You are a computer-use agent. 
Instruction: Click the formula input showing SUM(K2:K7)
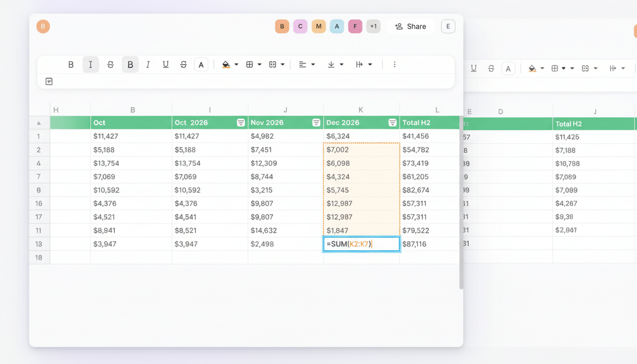[361, 244]
